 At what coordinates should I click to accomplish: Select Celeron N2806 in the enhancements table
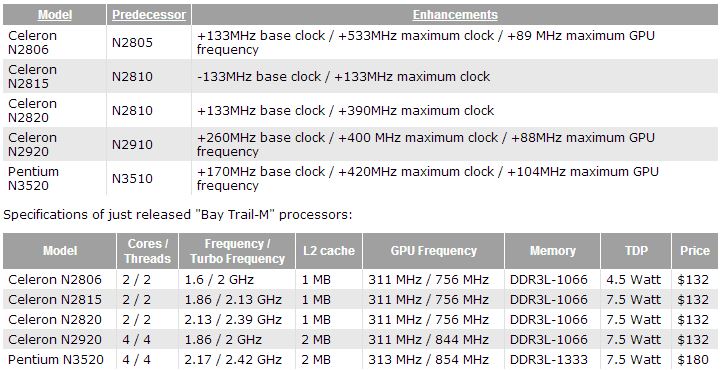coord(33,42)
